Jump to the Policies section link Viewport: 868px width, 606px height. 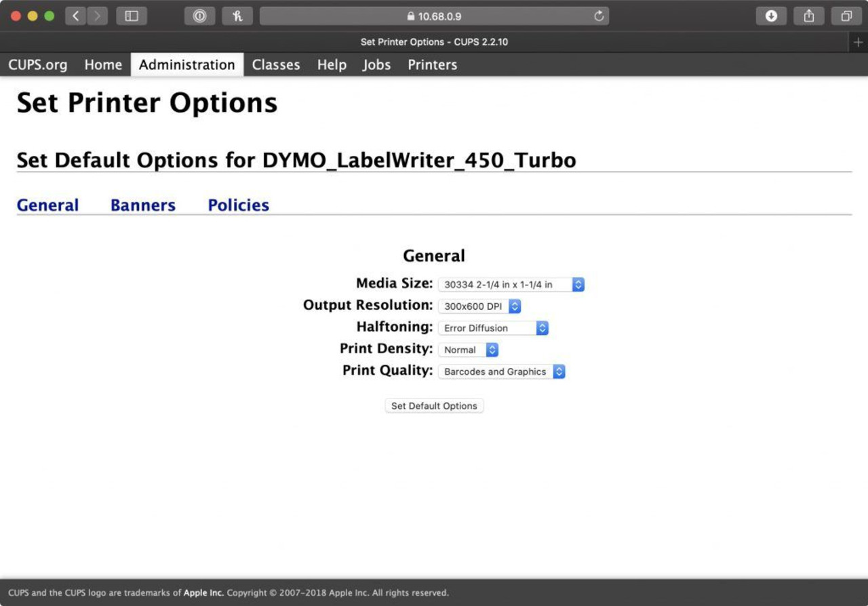coord(239,205)
